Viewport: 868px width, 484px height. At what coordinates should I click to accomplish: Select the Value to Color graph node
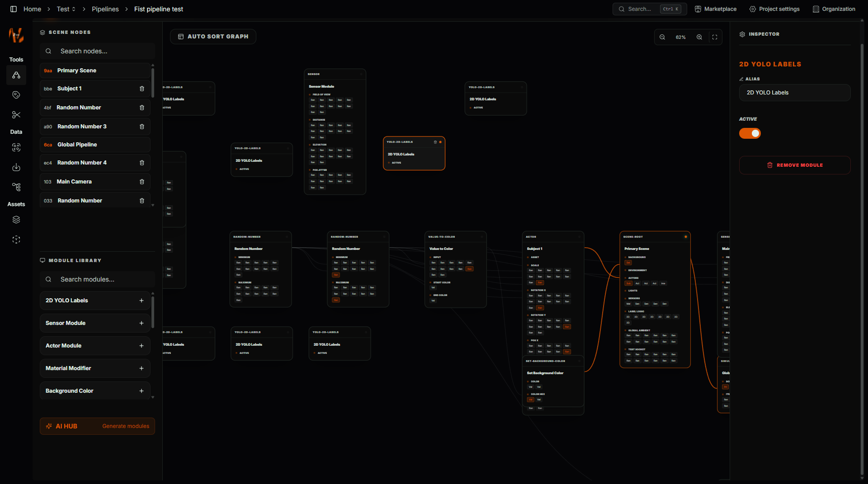456,269
